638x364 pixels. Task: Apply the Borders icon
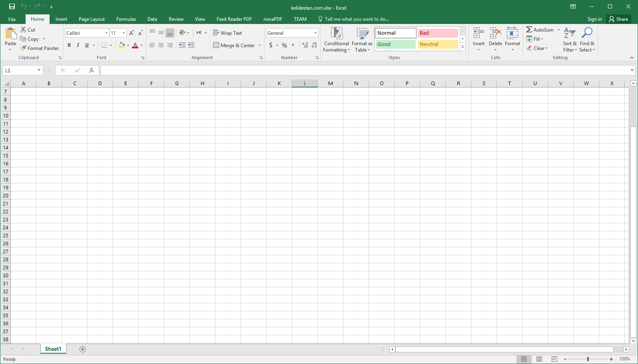104,45
